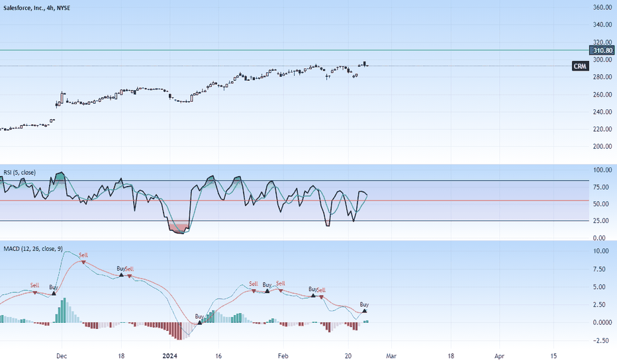
Task: Click the Mar label on the time axis
Action: tap(391, 356)
